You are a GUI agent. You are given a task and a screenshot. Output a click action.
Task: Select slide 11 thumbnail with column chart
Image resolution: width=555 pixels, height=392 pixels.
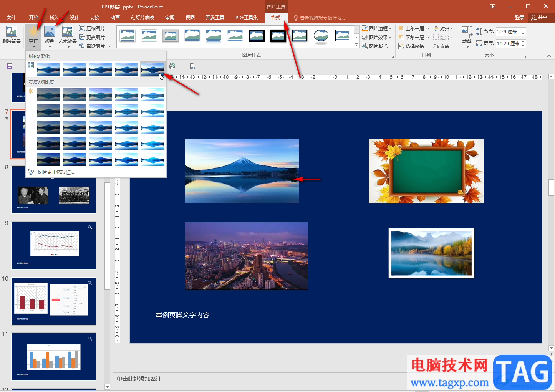(x=53, y=357)
